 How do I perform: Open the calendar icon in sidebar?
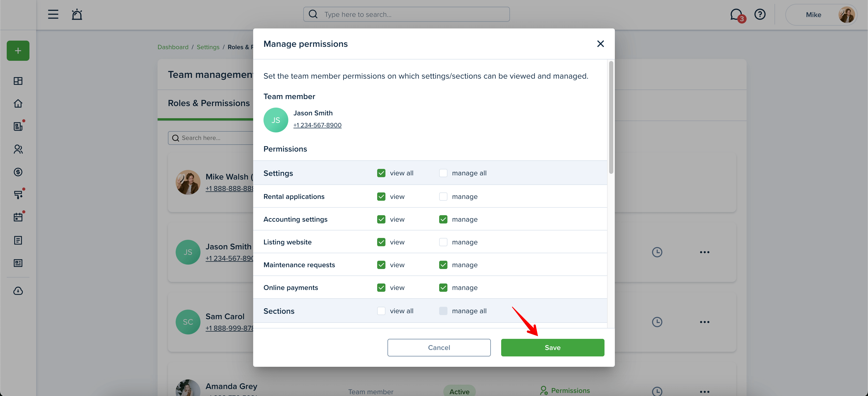click(x=18, y=217)
